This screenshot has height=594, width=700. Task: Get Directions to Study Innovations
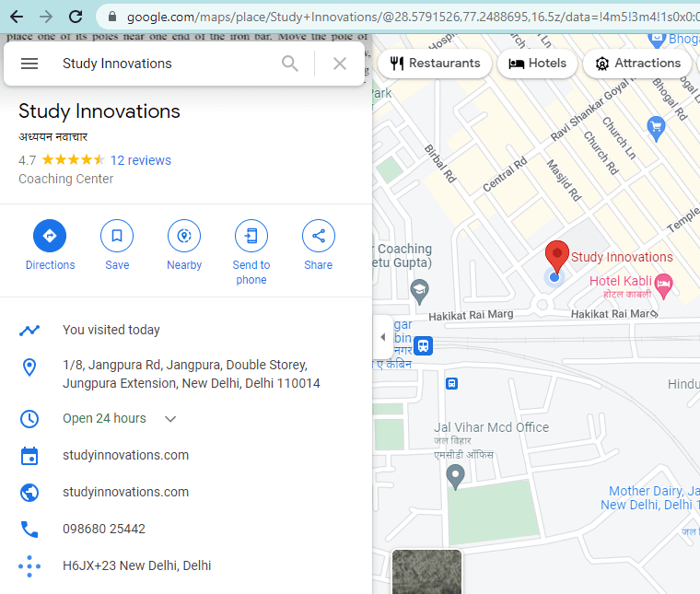[x=50, y=245]
